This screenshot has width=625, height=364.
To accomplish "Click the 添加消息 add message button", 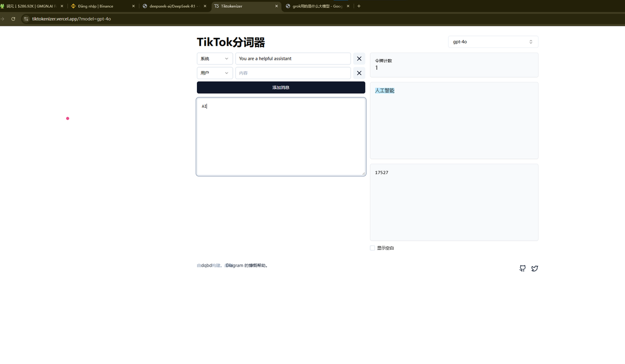I will pos(281,87).
